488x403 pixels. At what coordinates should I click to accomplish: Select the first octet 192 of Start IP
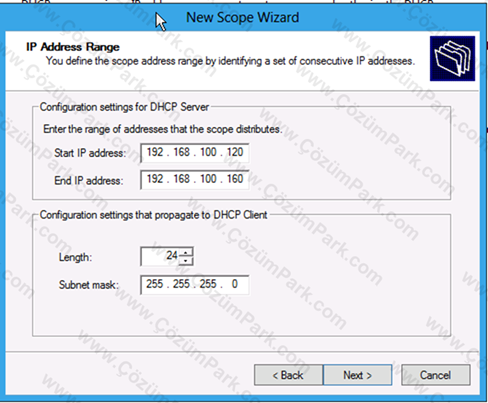pyautogui.click(x=155, y=152)
